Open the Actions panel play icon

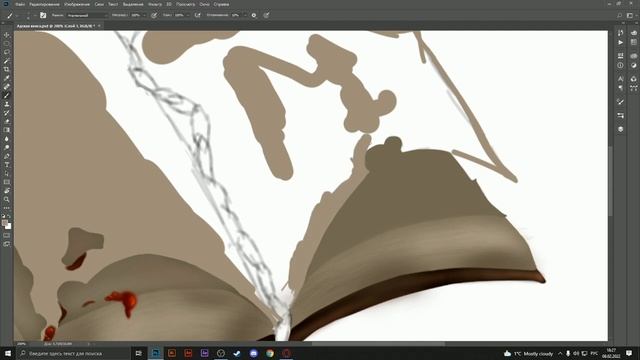point(620,42)
